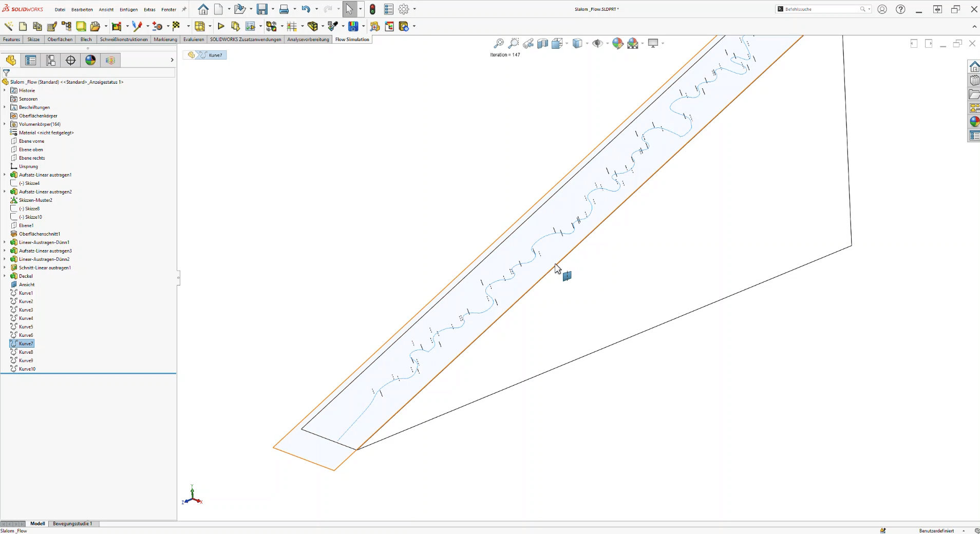Open the PropertyManager tab in left panel
Viewport: 980px width, 534px height.
tap(31, 61)
